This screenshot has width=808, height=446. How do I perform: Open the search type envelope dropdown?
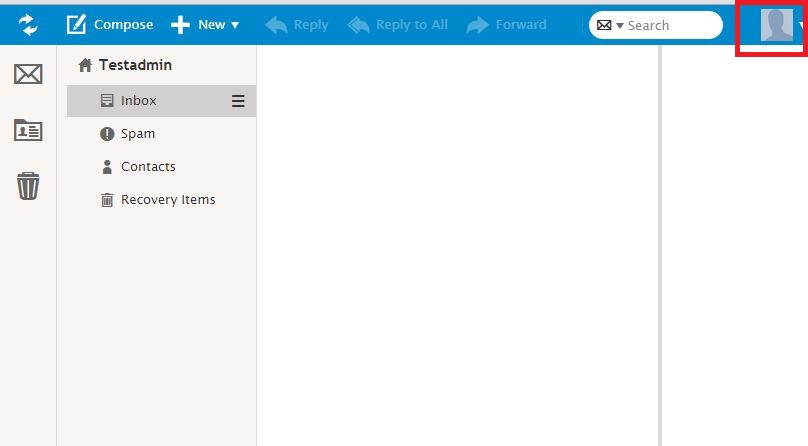coord(610,25)
